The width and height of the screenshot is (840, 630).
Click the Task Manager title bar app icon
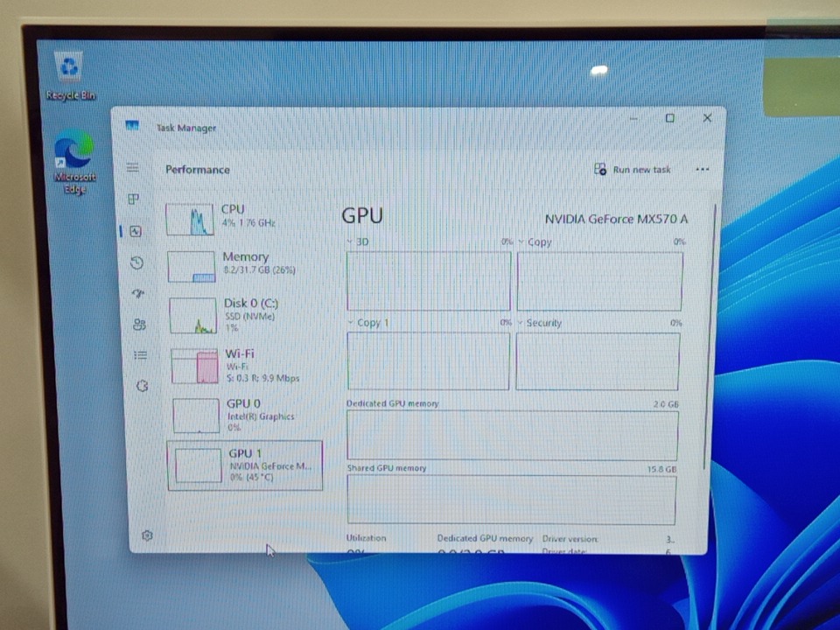(x=132, y=126)
